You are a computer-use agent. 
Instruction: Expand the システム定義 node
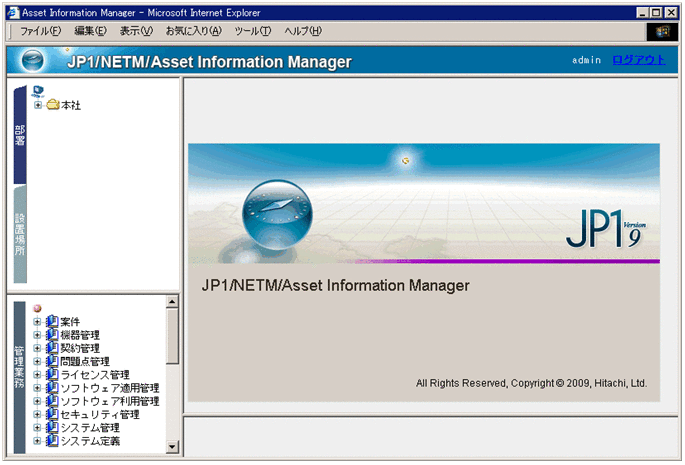[37, 441]
